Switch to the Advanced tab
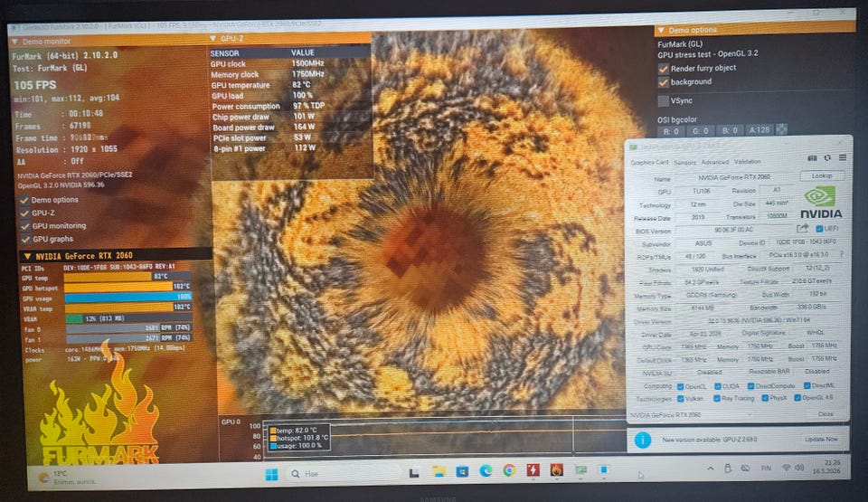The height and width of the screenshot is (502, 868). (714, 162)
